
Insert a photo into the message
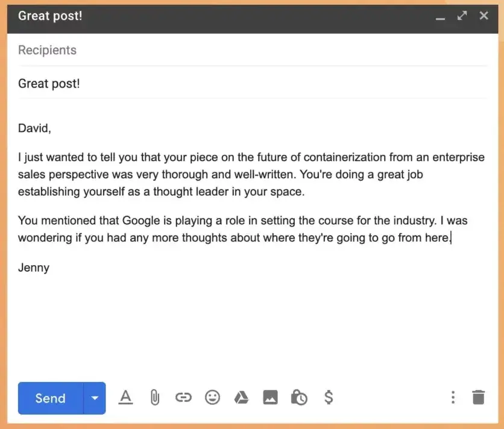point(270,398)
